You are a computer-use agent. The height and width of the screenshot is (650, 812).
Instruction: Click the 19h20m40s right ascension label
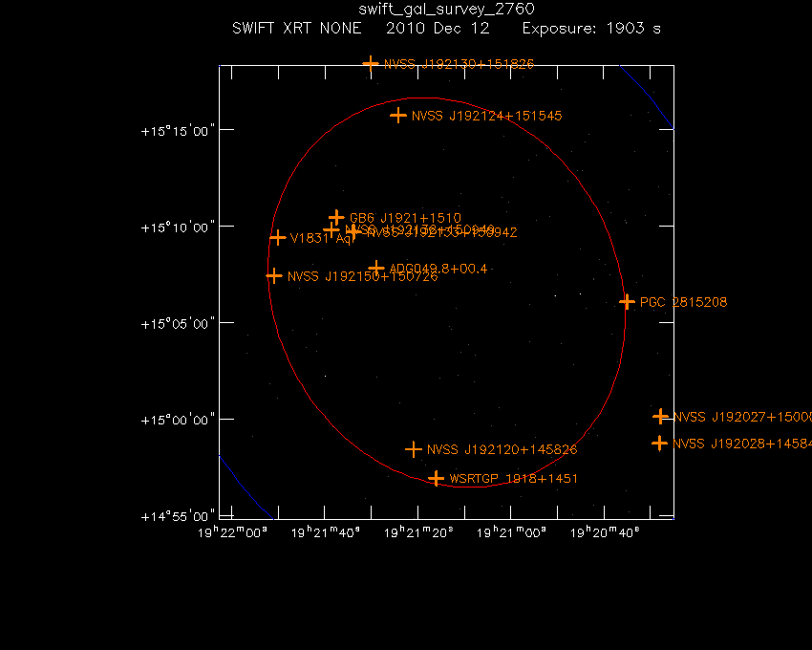click(x=605, y=532)
